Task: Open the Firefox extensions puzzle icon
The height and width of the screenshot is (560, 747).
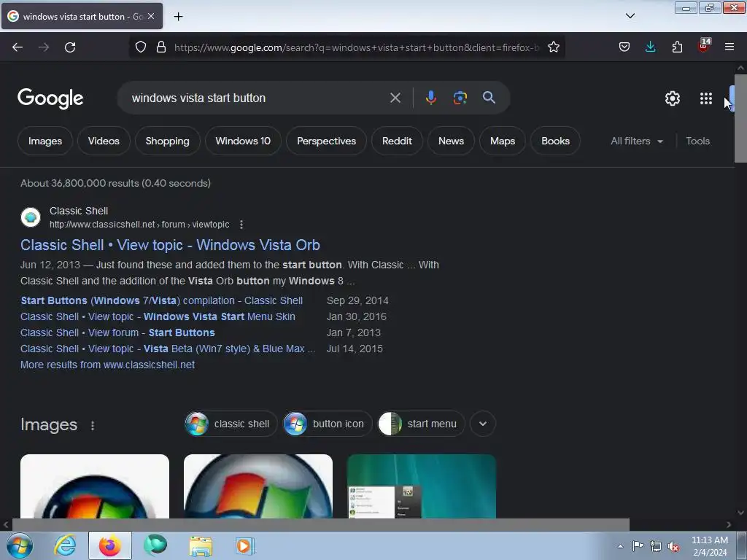Action: (677, 47)
